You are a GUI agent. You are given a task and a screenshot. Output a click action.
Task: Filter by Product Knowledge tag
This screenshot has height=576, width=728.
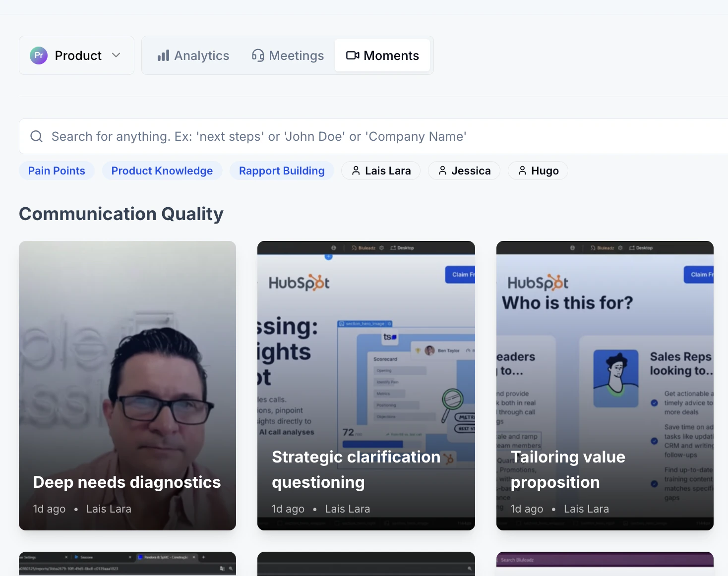point(162,171)
